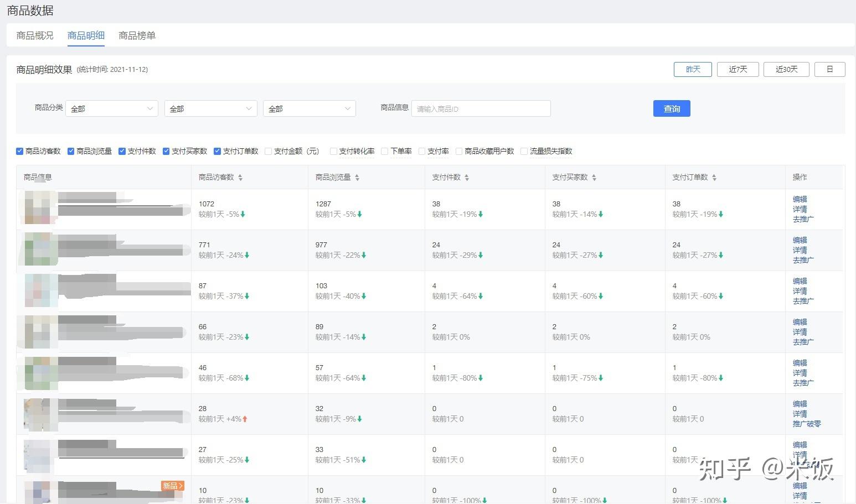This screenshot has height=504, width=856.
Task: Open the first 商品分类 dropdown
Action: point(112,108)
